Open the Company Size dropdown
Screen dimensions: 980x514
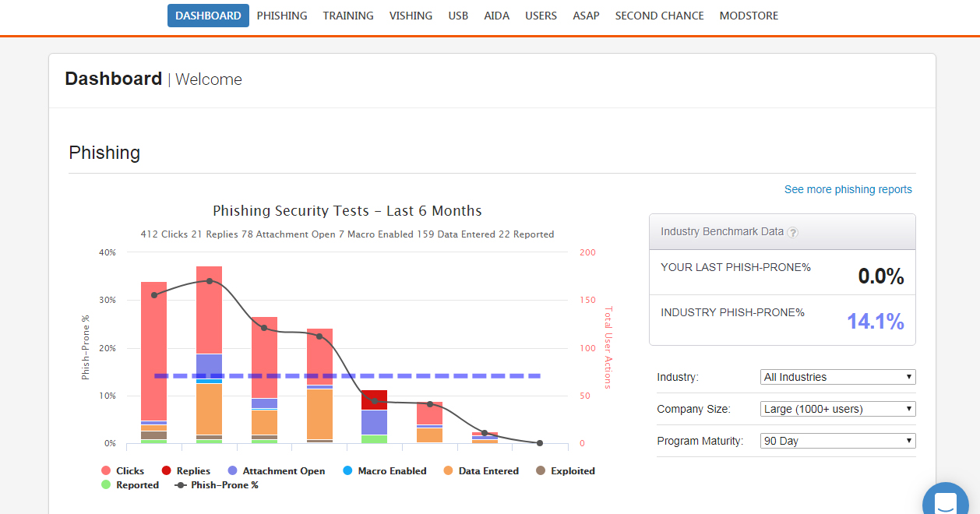coord(837,409)
